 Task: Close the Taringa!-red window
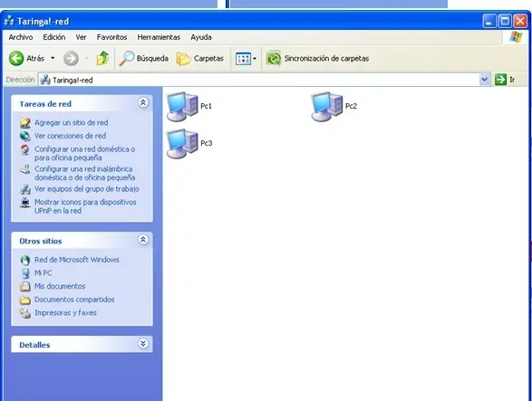[x=520, y=22]
